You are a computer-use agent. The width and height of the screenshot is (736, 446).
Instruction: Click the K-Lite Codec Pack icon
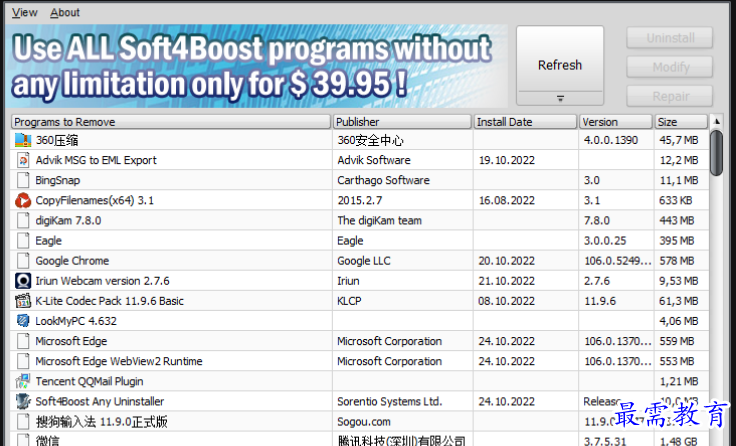coord(23,301)
